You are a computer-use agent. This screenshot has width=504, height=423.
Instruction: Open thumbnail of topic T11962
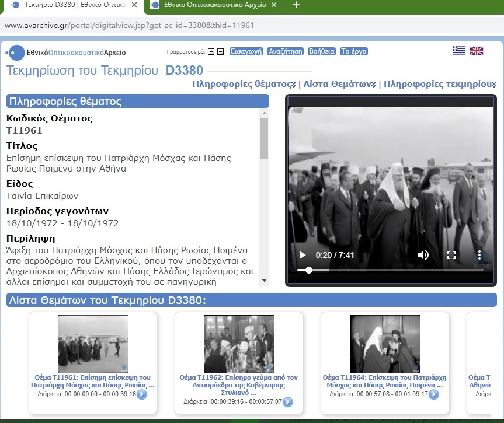point(239,344)
